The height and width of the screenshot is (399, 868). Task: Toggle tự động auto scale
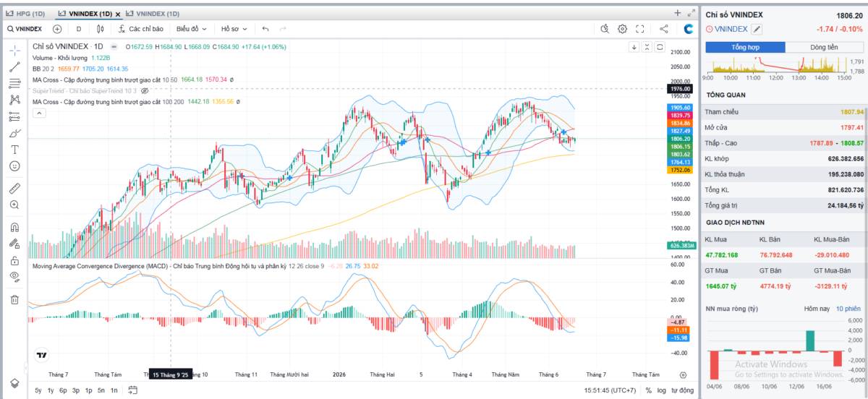[x=682, y=390]
